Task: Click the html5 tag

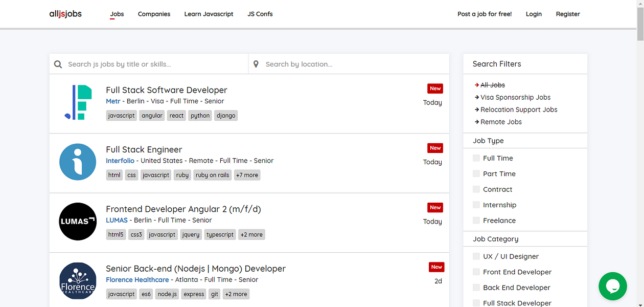Action: tap(116, 235)
